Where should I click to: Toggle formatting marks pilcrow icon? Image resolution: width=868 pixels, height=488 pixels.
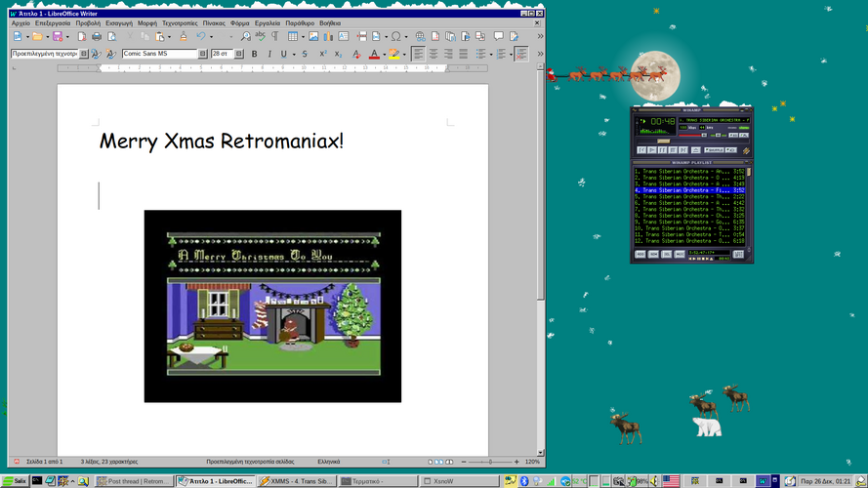point(274,37)
